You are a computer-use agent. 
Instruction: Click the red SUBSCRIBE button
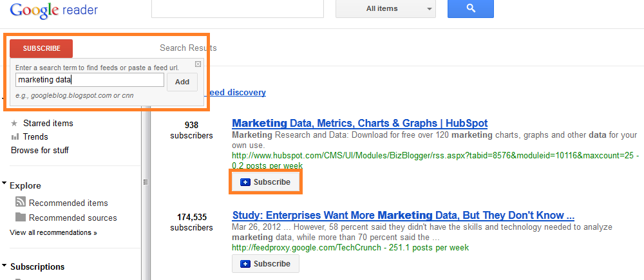click(x=41, y=48)
